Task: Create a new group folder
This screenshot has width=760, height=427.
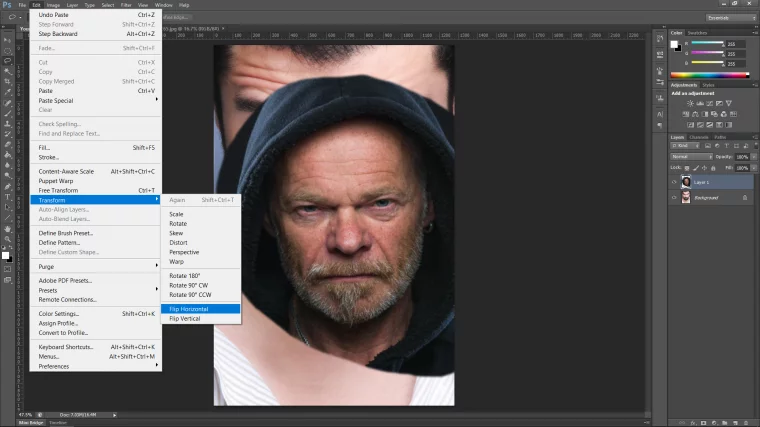Action: (x=725, y=423)
